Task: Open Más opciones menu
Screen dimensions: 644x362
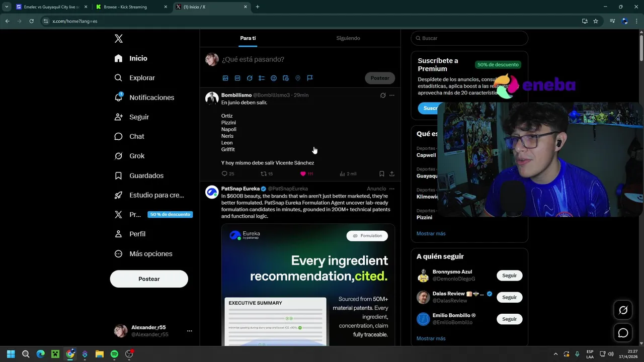Action: coord(143,253)
